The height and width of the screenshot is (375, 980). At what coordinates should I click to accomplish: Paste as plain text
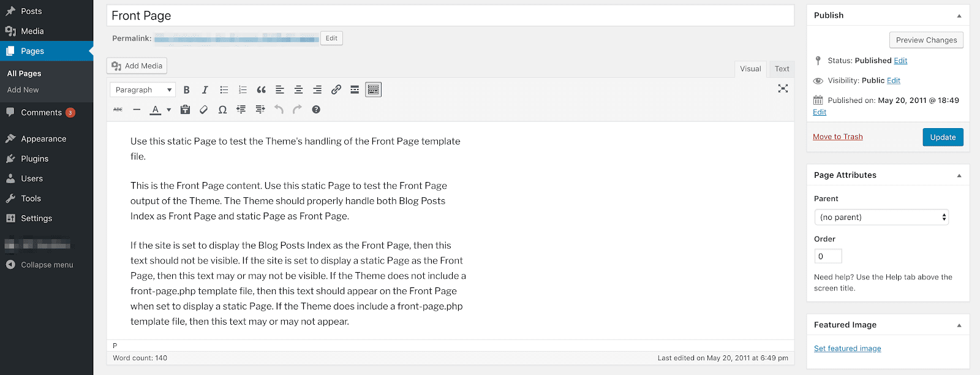click(x=185, y=109)
